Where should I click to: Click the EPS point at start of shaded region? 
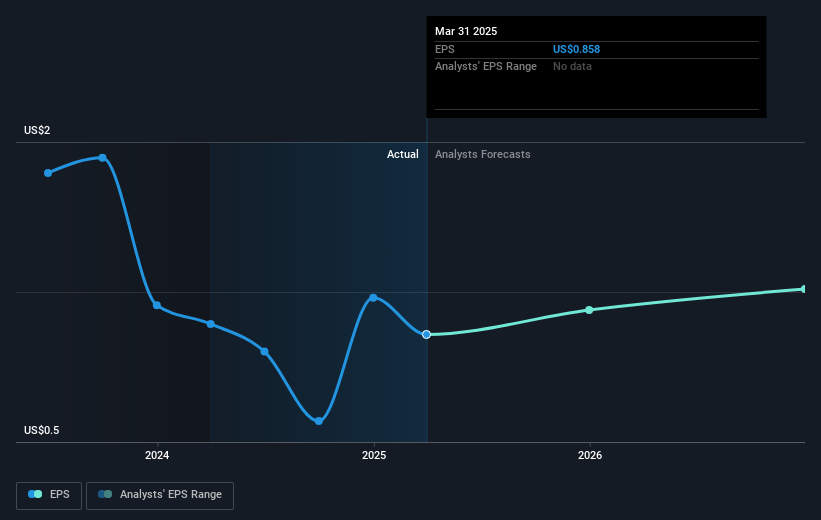click(x=210, y=324)
